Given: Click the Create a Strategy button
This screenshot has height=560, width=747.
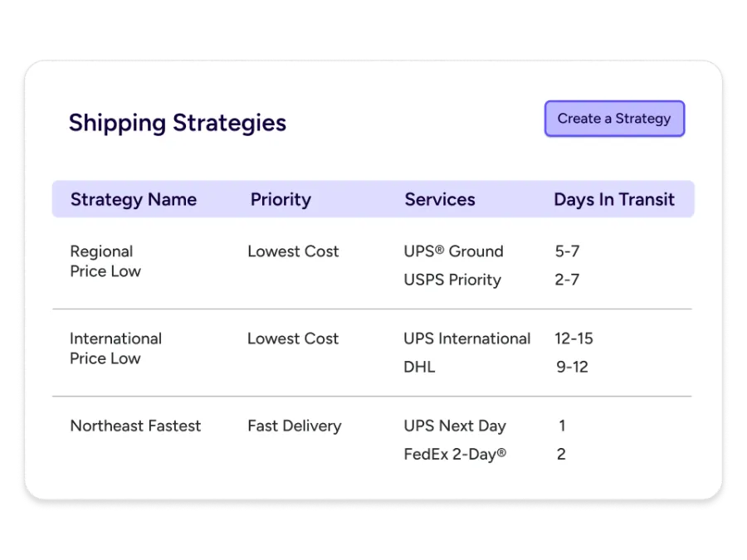Looking at the screenshot, I should (x=614, y=119).
